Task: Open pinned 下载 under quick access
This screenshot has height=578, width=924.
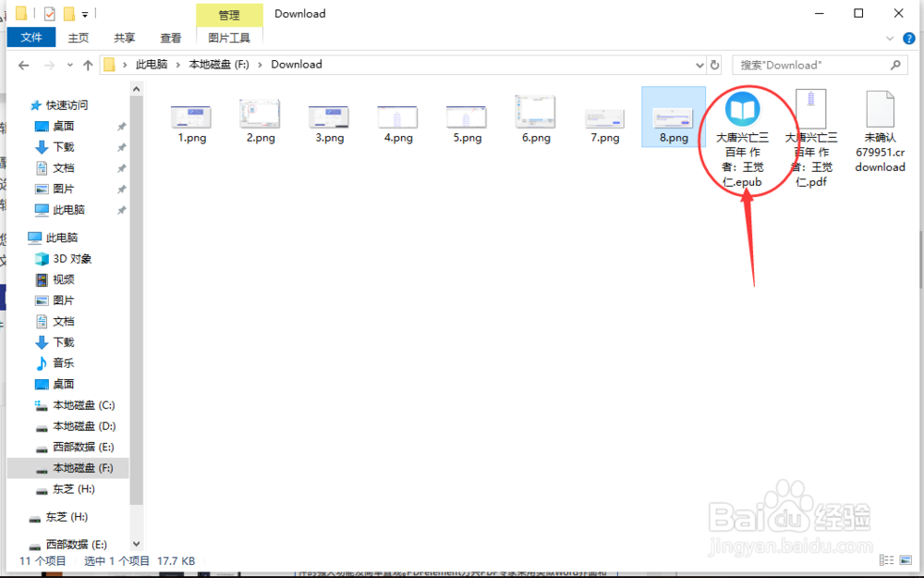Action: pyautogui.click(x=63, y=147)
